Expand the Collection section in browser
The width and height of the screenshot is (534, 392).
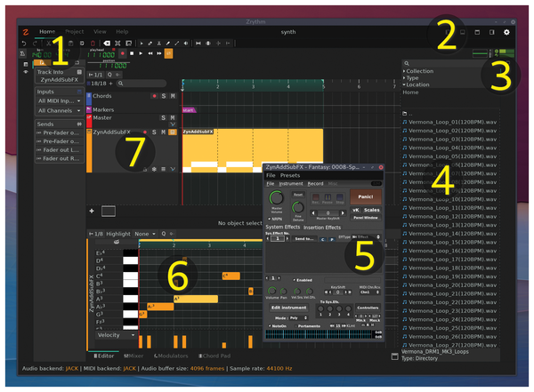418,71
